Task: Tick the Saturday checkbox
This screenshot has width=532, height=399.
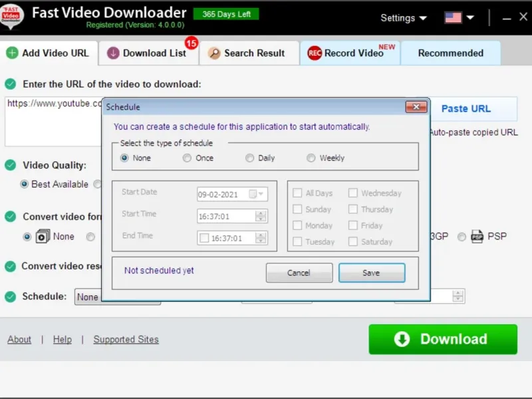Action: coord(353,241)
